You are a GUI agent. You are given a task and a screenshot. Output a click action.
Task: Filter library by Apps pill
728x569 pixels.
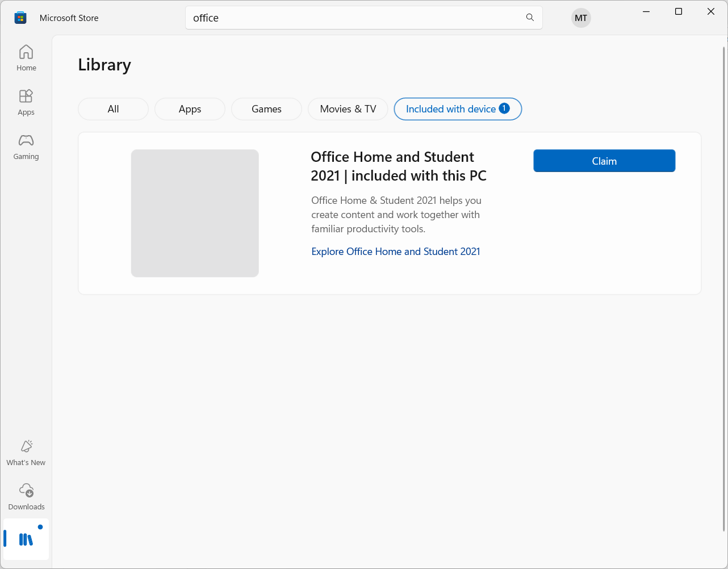tap(190, 109)
